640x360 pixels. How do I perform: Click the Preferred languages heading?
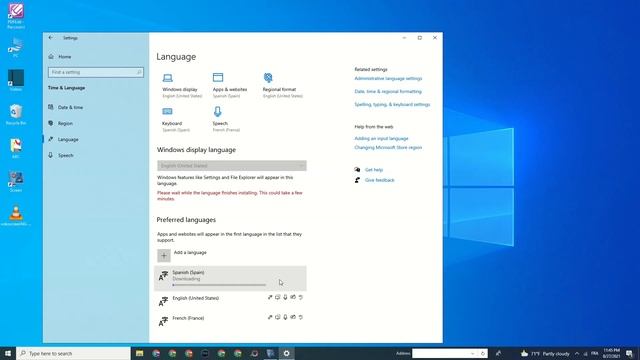click(186, 220)
